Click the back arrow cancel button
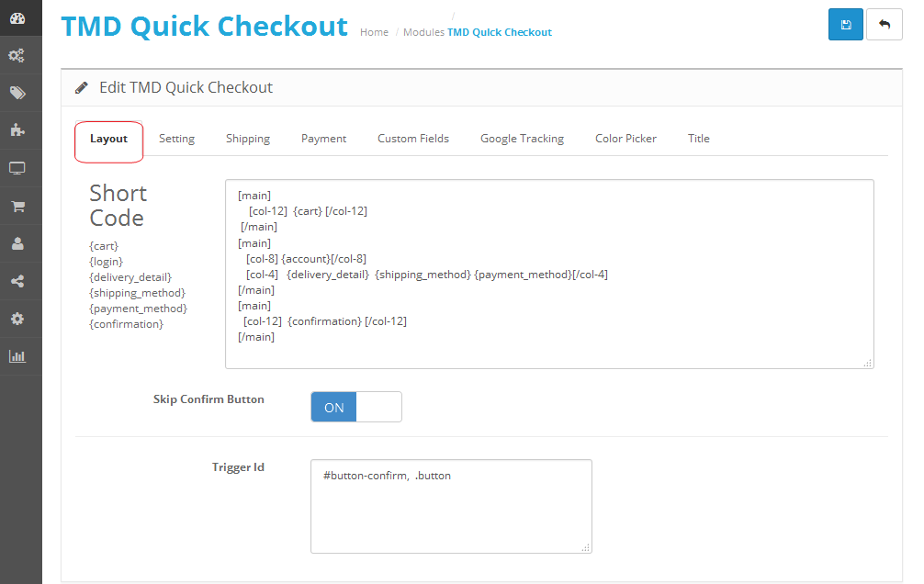This screenshot has width=924, height=584. coord(884,24)
